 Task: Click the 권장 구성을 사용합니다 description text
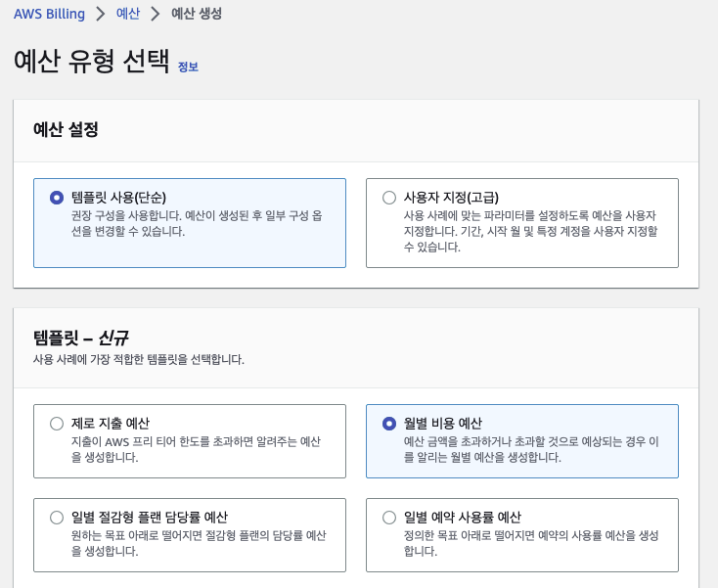tap(197, 223)
